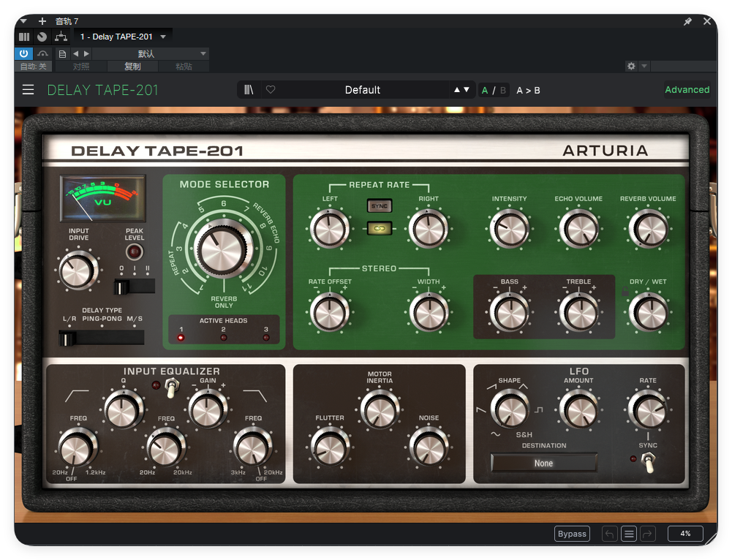
Task: Click the Mode Selector rotary knob
Action: tap(224, 249)
